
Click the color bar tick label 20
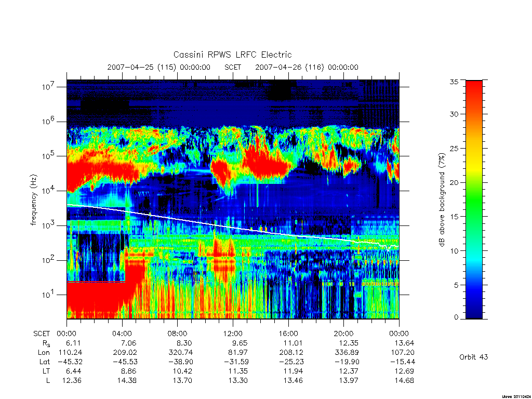point(454,182)
